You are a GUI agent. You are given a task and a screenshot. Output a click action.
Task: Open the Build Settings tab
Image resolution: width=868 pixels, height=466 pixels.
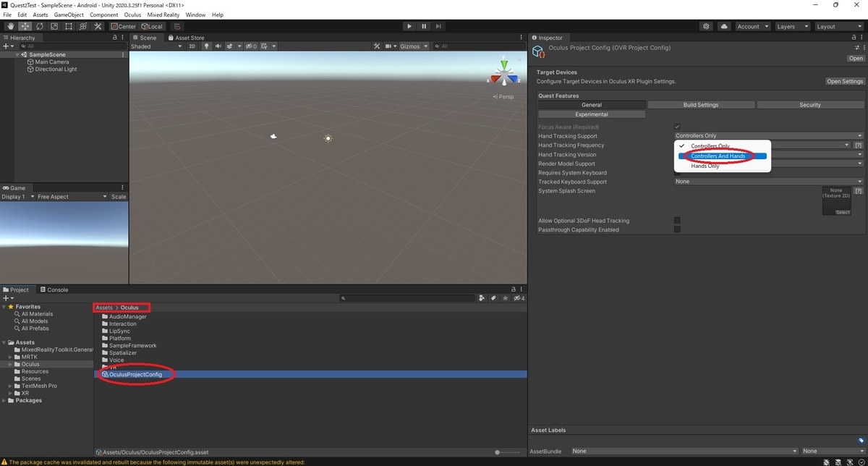701,105
